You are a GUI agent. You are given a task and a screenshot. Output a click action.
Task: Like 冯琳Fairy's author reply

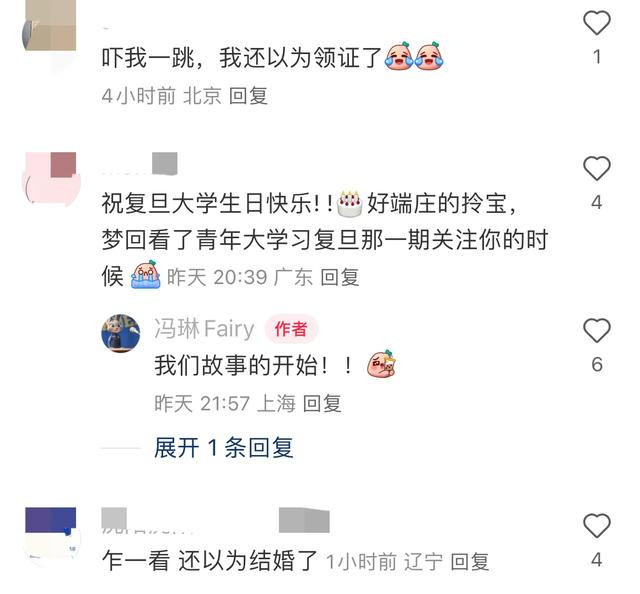click(597, 330)
